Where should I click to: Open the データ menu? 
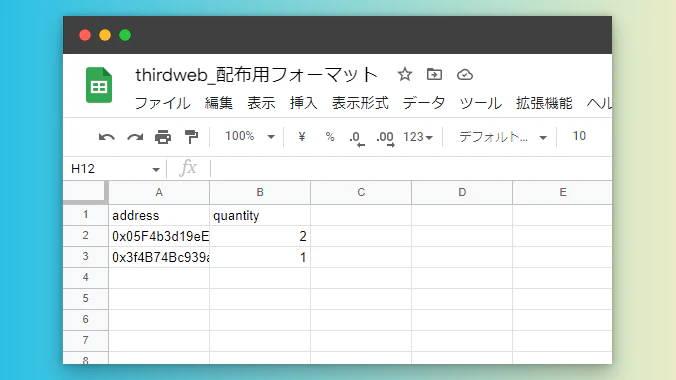tap(424, 104)
